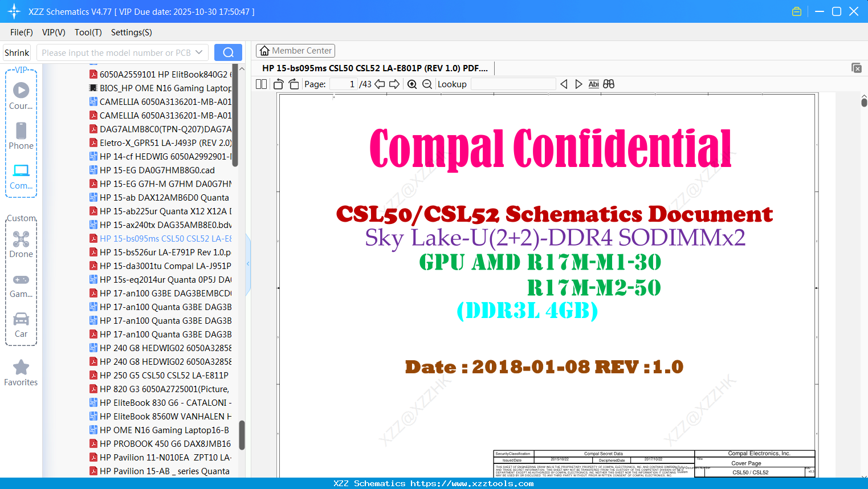868x489 pixels.
Task: Open DAG7ALMB8C0(TPN-Q207) file
Action: (x=161, y=129)
